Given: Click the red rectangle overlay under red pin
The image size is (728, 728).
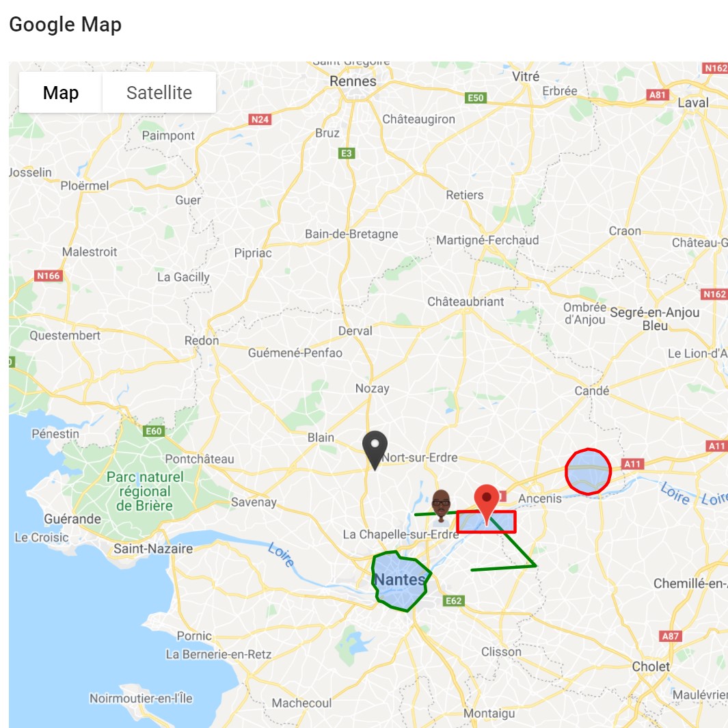Looking at the screenshot, I should 486,522.
